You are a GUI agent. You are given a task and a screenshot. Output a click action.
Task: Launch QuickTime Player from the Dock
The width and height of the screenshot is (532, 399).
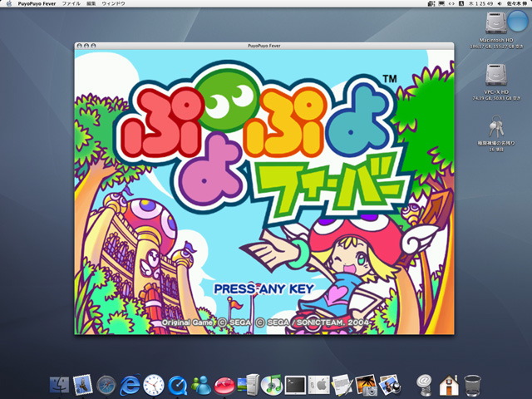[x=177, y=386]
